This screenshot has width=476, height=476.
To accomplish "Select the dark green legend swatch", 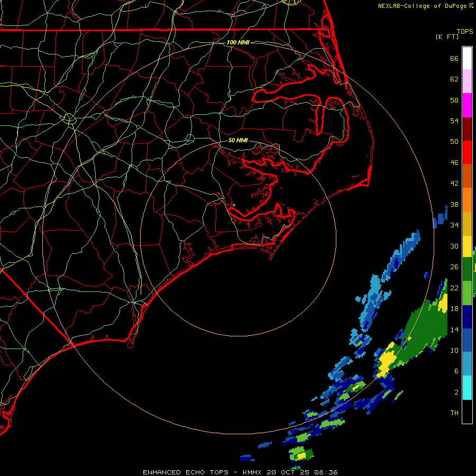I will (467, 269).
